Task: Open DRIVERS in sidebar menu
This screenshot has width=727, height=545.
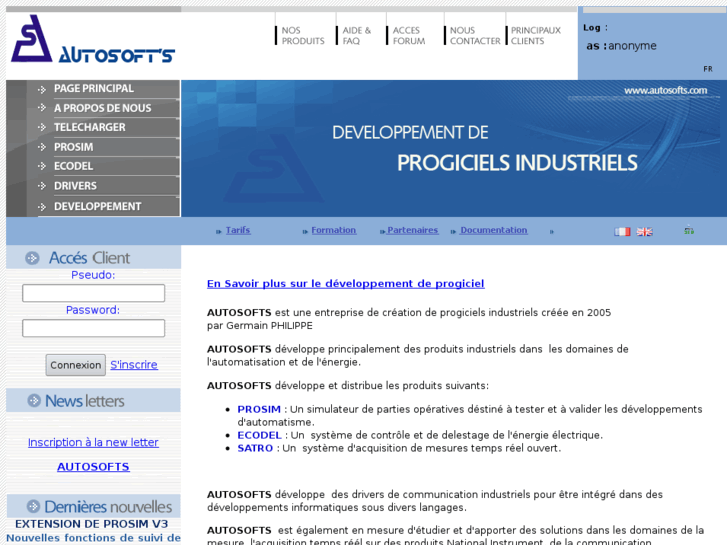Action: pos(75,186)
